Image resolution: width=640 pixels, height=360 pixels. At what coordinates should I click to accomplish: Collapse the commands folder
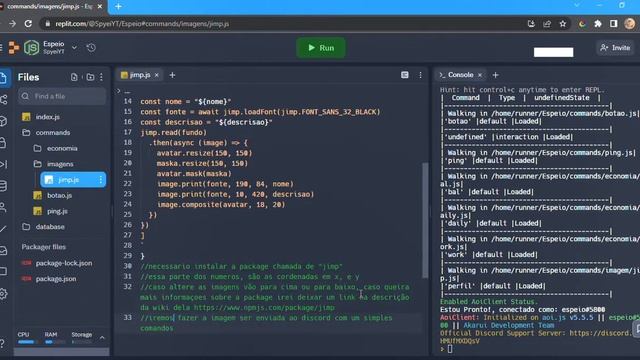(x=52, y=133)
